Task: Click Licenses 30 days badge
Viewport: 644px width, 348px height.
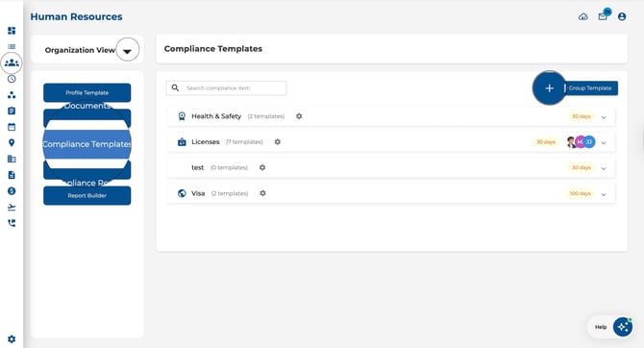Action: pyautogui.click(x=546, y=141)
